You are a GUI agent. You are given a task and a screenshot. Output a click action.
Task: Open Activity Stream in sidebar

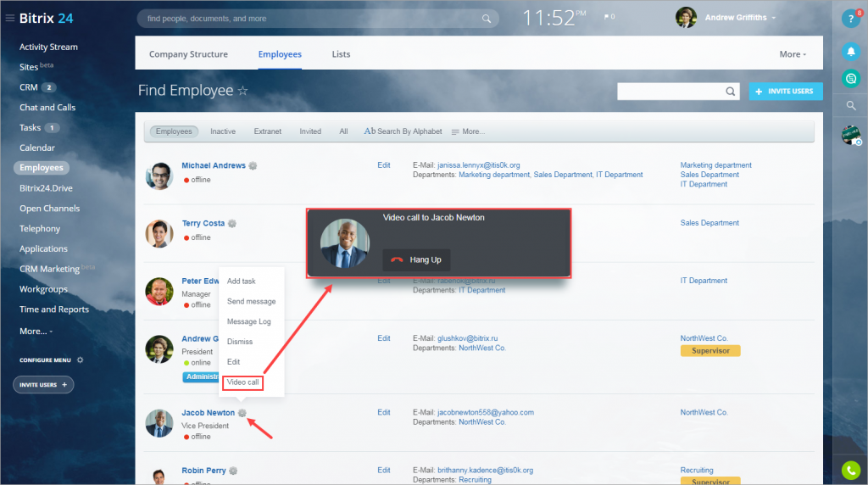(x=48, y=47)
